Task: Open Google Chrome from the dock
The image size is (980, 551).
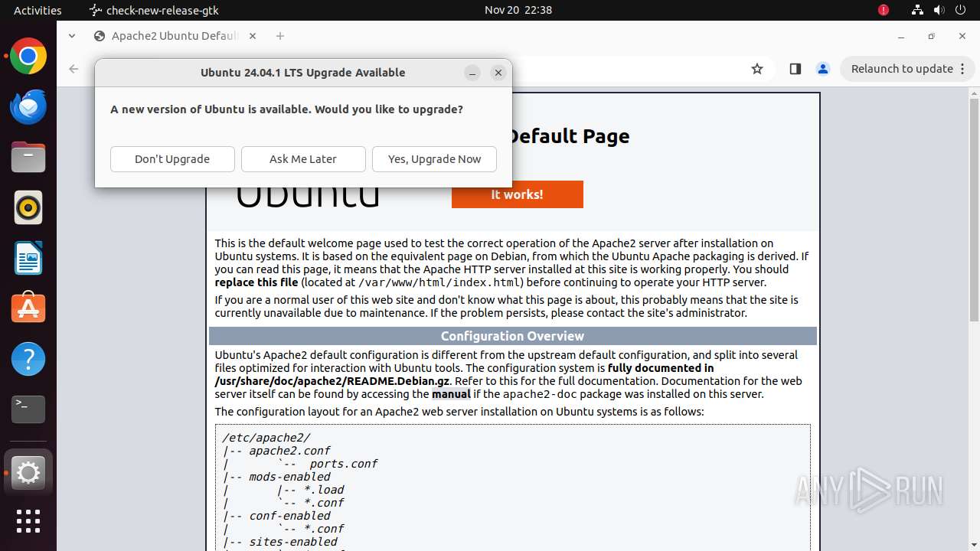Action: pyautogui.click(x=28, y=57)
